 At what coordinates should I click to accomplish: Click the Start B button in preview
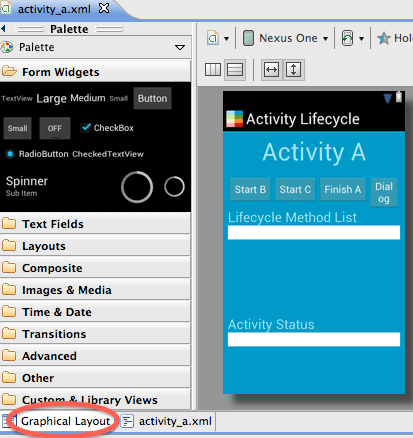[x=250, y=189]
